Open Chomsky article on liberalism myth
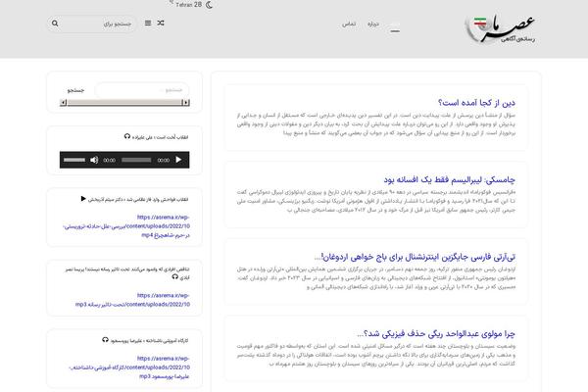The height and width of the screenshot is (392, 588). (449, 179)
